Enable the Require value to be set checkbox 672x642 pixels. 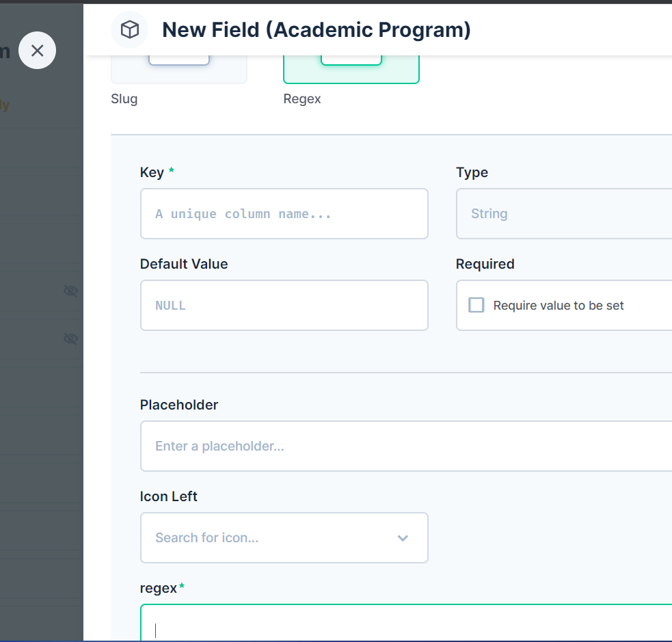click(x=476, y=305)
